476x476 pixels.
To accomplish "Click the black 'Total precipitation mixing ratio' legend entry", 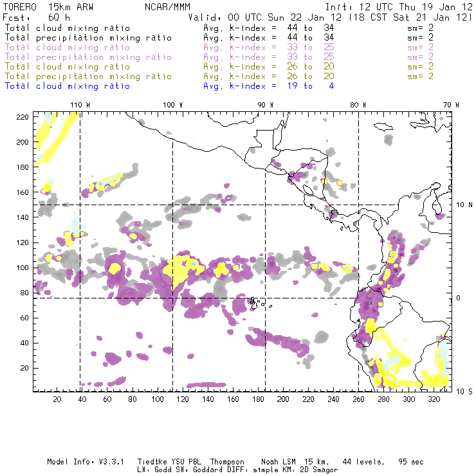I will click(x=88, y=38).
